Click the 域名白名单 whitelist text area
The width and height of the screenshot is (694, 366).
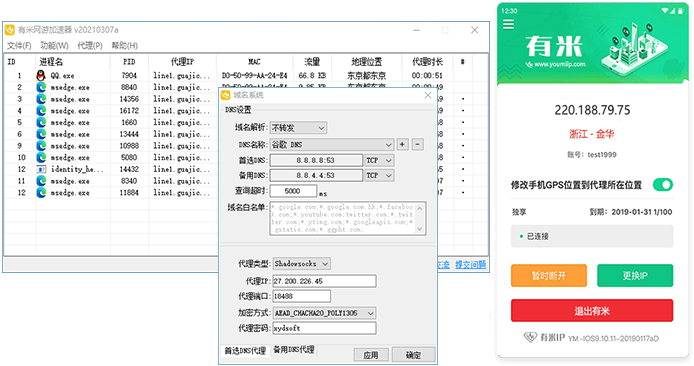click(x=348, y=218)
